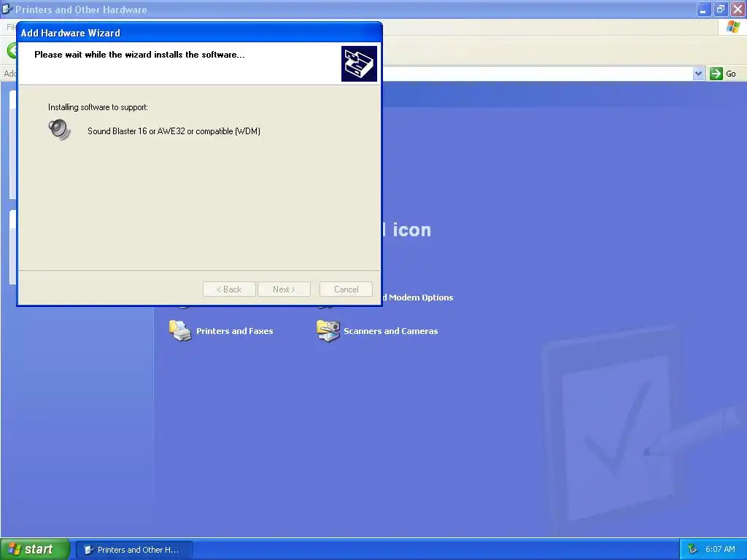747x560 pixels.
Task: Click the Next button in the wizard
Action: [x=284, y=289]
